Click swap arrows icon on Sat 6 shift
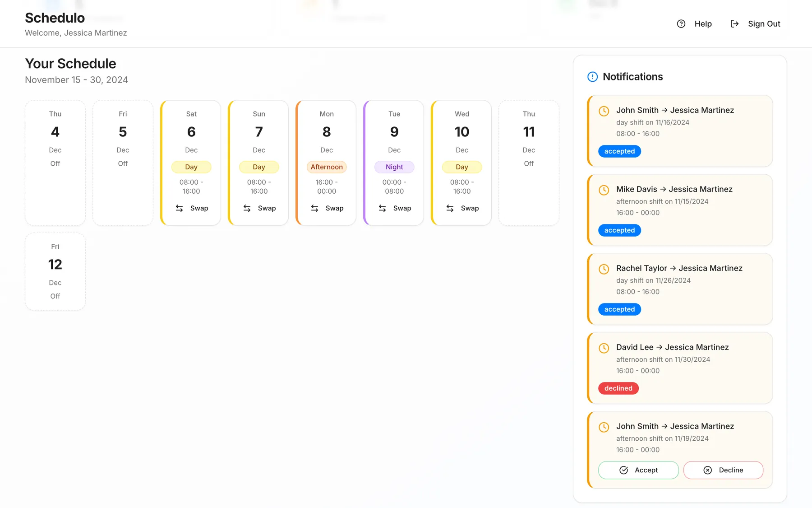812x508 pixels. pyautogui.click(x=179, y=208)
